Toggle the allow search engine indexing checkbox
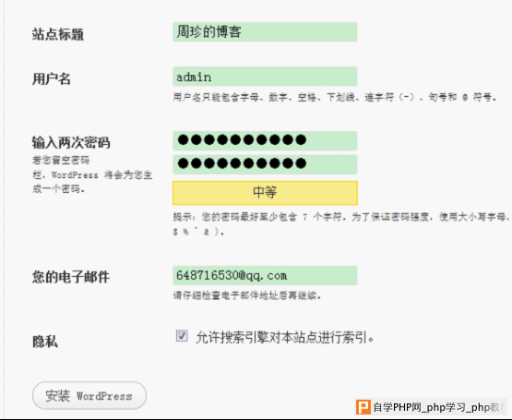Screen dimensions: 512x420 [182, 336]
